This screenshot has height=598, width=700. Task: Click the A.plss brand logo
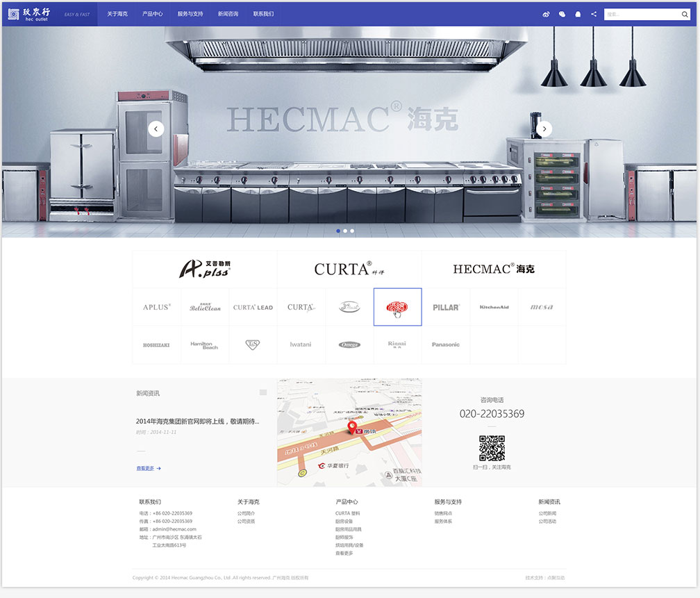(x=205, y=269)
